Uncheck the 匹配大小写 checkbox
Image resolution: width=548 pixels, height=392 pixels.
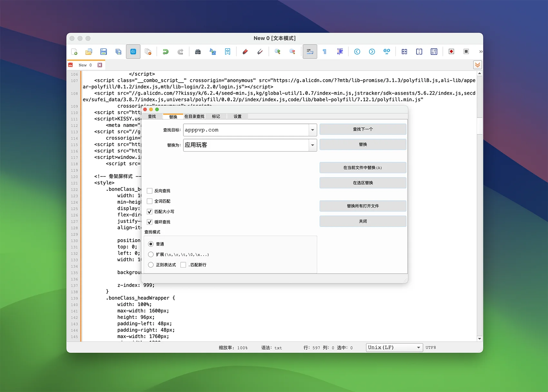pos(150,211)
